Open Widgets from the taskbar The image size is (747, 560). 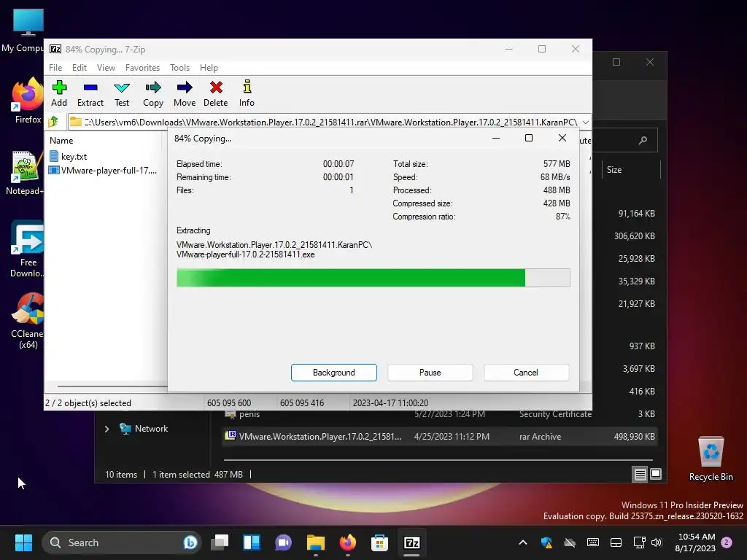(252, 542)
